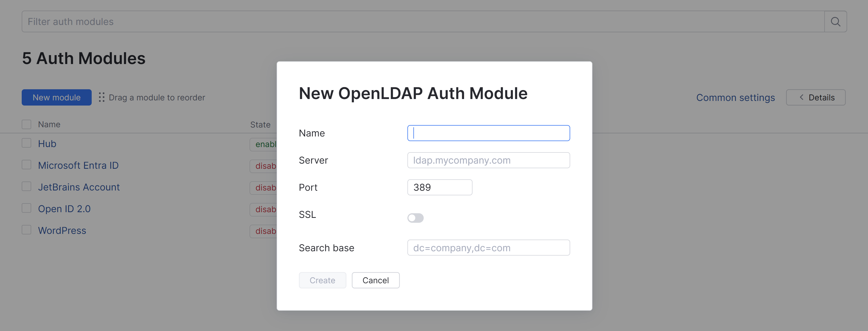Image resolution: width=868 pixels, height=331 pixels.
Task: Click the search magnifier icon
Action: point(836,21)
